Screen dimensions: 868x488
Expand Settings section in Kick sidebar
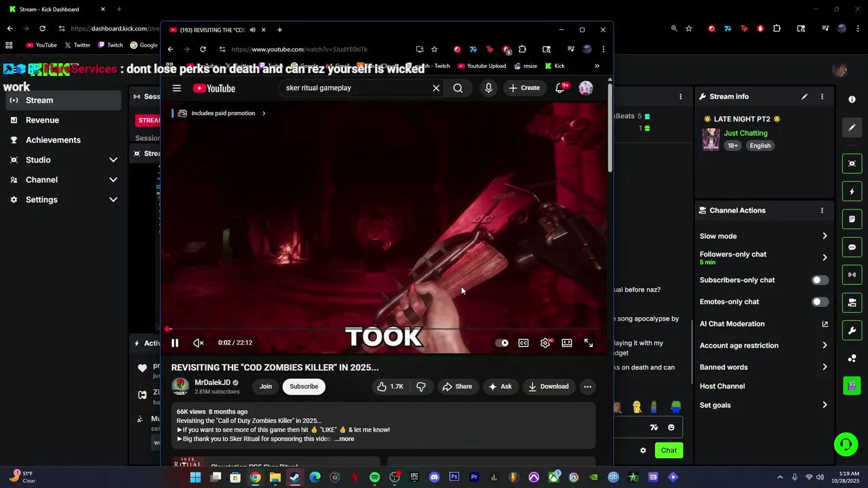[64, 200]
